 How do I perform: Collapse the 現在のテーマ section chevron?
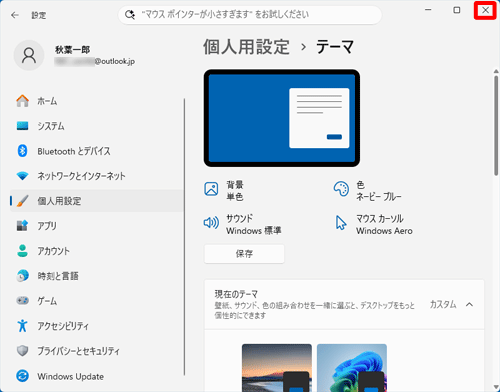[x=469, y=304]
